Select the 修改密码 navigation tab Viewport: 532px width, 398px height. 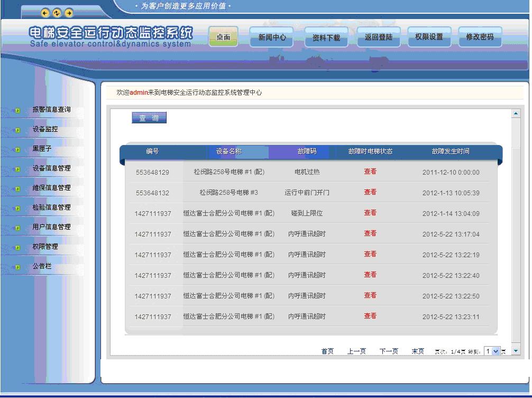[480, 37]
